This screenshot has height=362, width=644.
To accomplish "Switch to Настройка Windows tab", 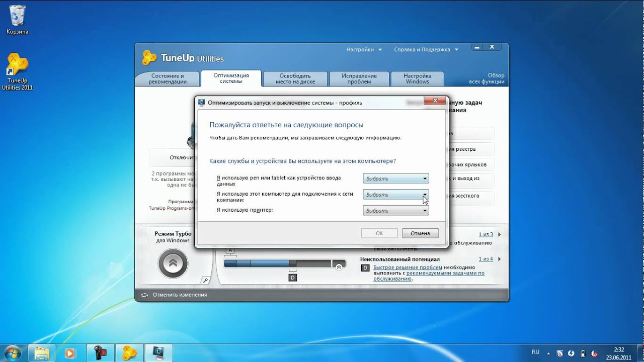I will click(418, 78).
